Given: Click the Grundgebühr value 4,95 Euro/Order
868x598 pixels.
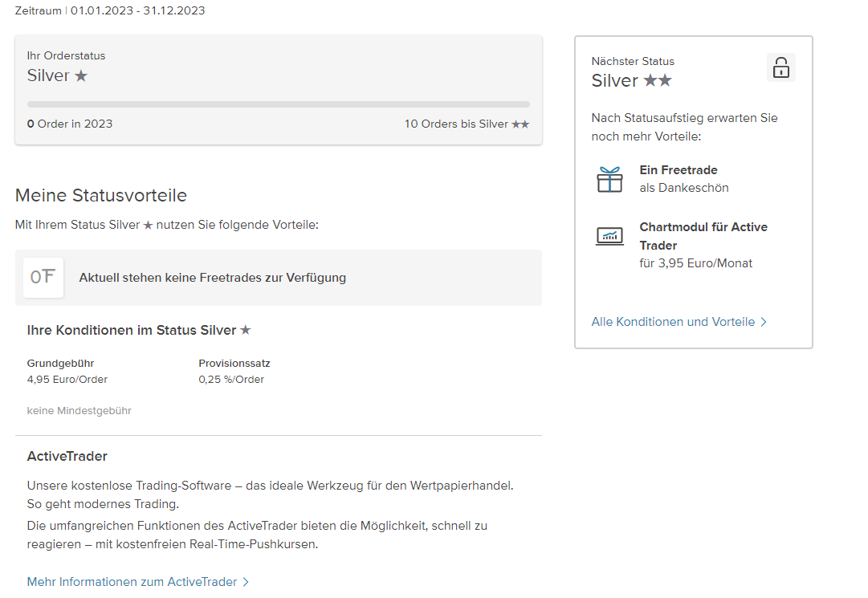Looking at the screenshot, I should click(x=67, y=380).
